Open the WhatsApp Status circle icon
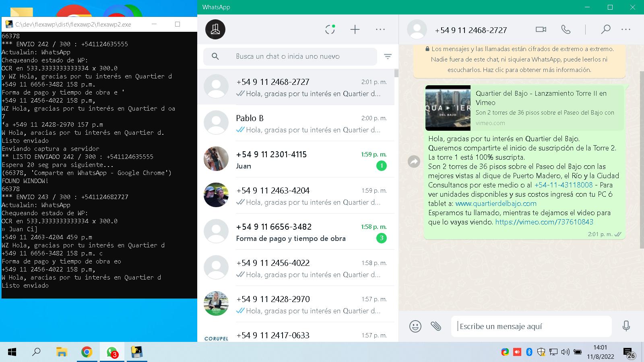The image size is (644, 362). (x=330, y=29)
